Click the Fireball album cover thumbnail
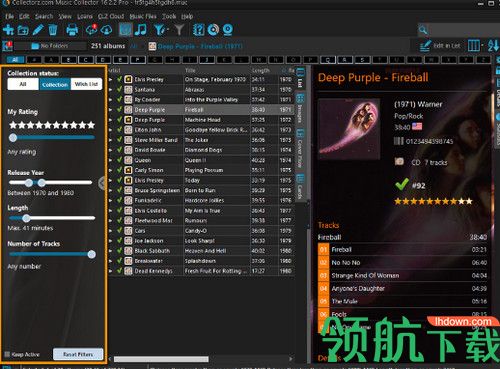This screenshot has height=369, width=500. (349, 129)
